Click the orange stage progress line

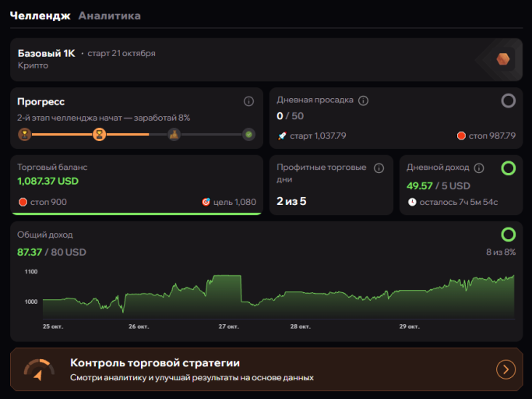[90, 135]
